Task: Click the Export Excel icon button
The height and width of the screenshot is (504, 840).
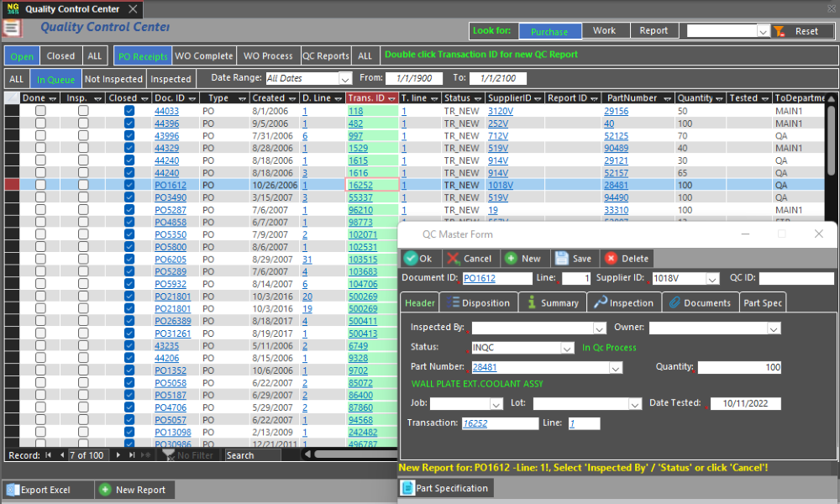Action: [12, 490]
